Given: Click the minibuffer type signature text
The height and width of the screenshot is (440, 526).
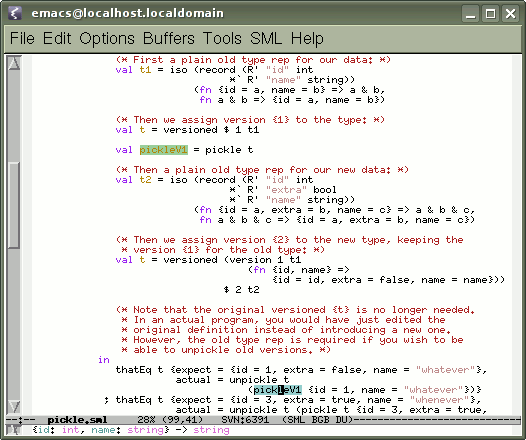Looking at the screenshot, I should (131, 430).
